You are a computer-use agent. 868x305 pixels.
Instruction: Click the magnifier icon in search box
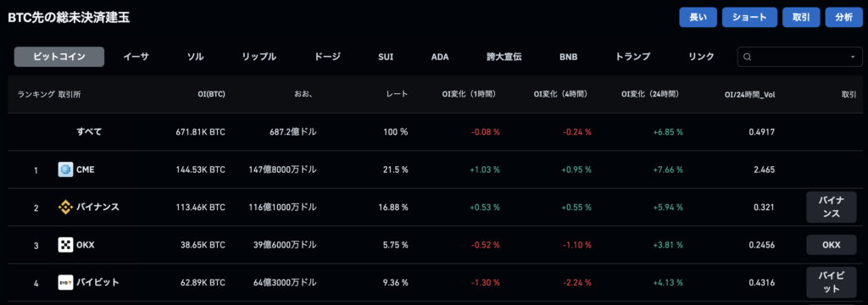pos(748,57)
